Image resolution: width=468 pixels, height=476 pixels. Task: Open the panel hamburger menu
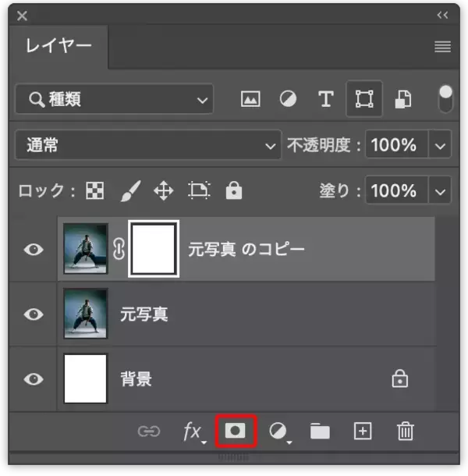point(442,47)
